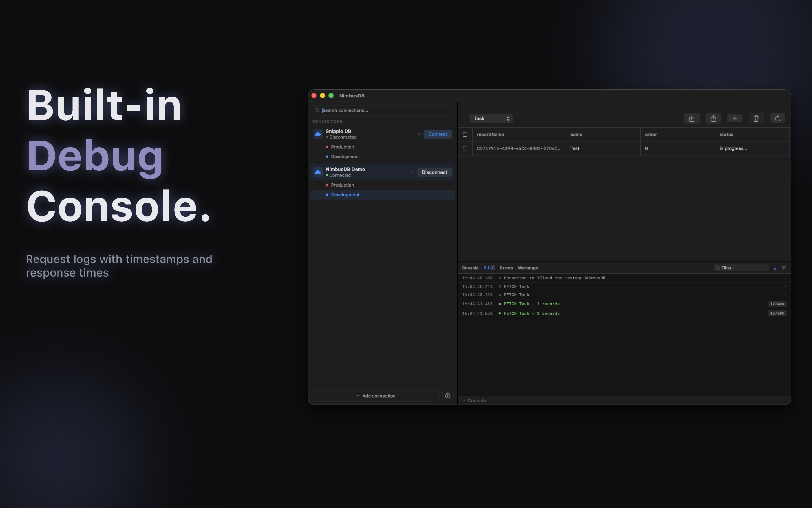The image size is (812, 508).
Task: Expand the 16:04:40.239 FETCH Task log entry
Action: 785,295
